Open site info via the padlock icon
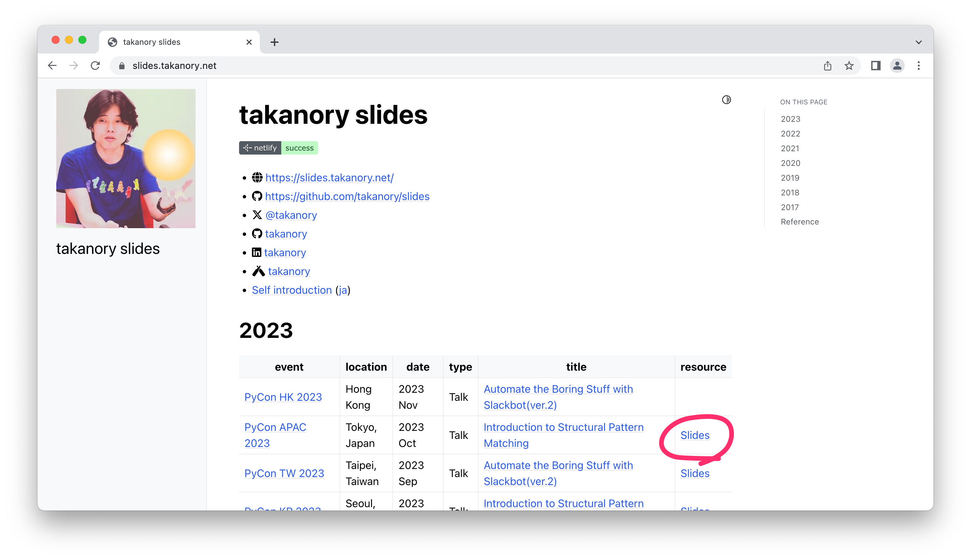This screenshot has height=560, width=971. [121, 65]
